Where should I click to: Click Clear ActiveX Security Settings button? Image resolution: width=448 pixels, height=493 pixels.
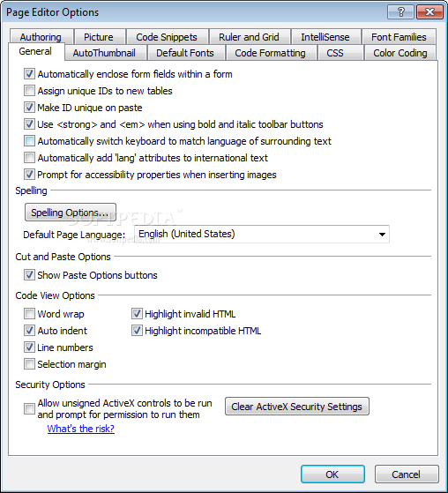tap(297, 407)
